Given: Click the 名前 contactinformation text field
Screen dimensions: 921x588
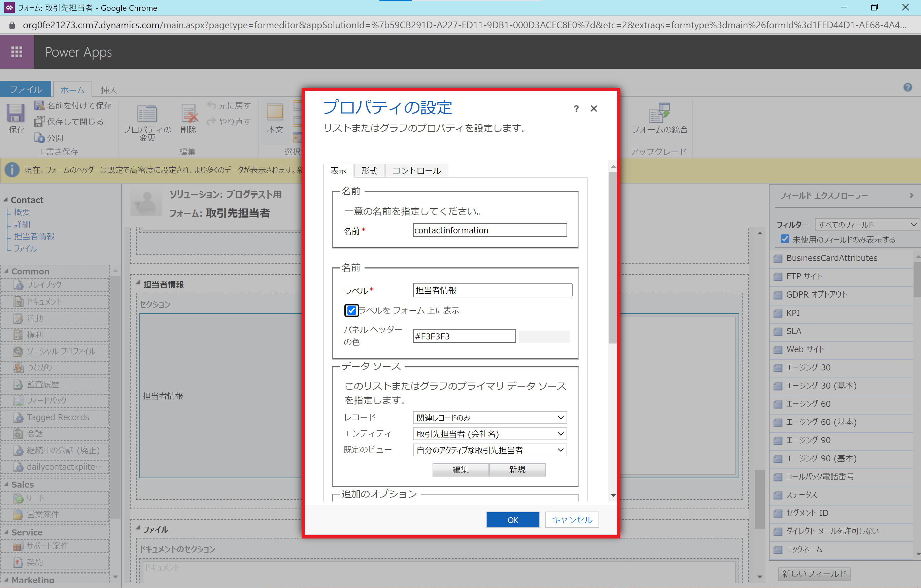Looking at the screenshot, I should click(489, 230).
